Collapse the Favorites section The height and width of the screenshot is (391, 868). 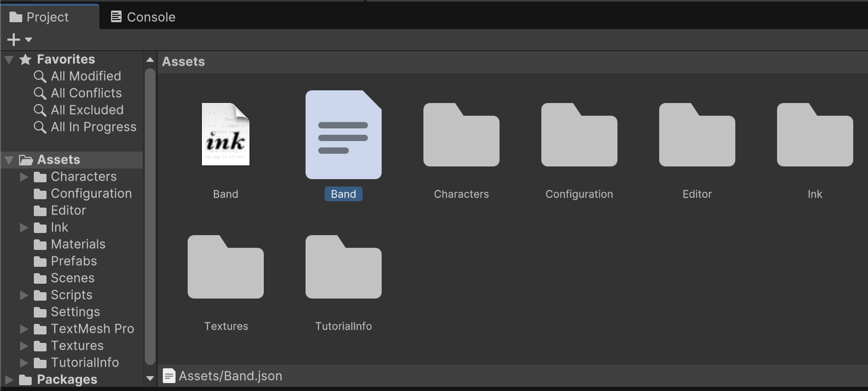click(9, 59)
